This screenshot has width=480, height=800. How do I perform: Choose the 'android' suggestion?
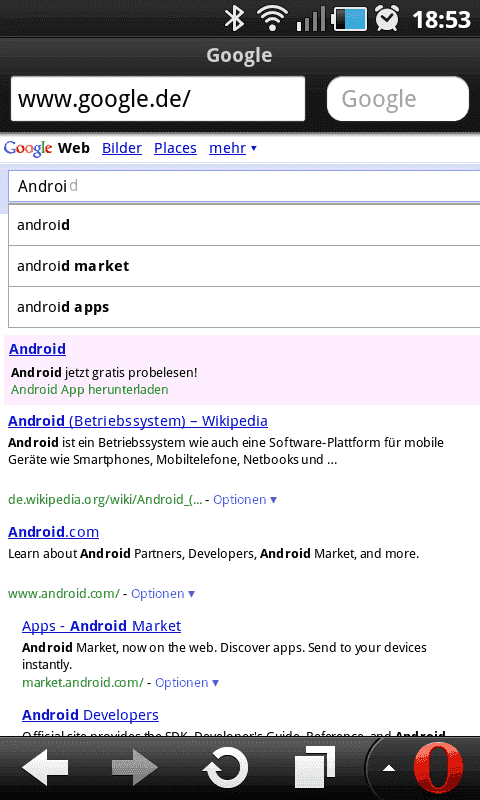[x=244, y=225]
